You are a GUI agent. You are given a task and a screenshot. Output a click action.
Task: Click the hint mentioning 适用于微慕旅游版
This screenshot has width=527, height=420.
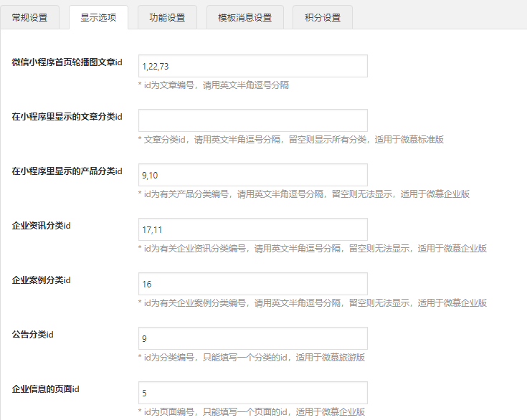pyautogui.click(x=252, y=357)
